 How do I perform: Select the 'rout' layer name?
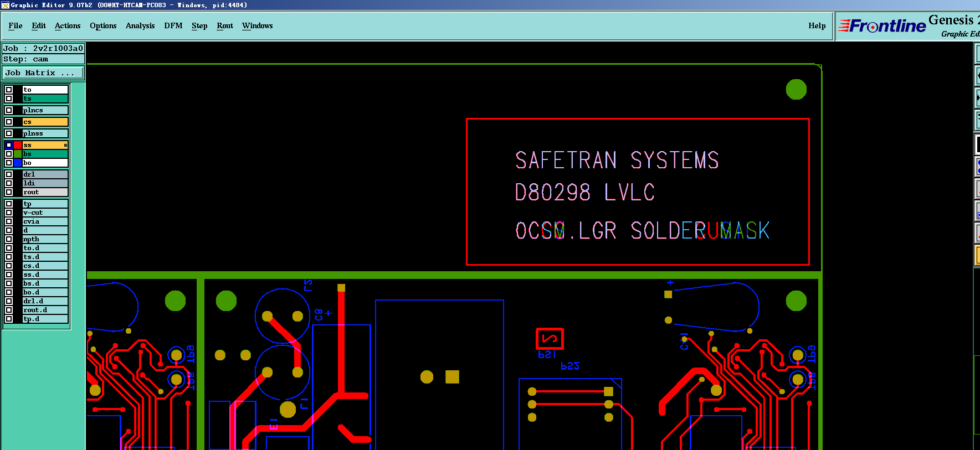[45, 192]
